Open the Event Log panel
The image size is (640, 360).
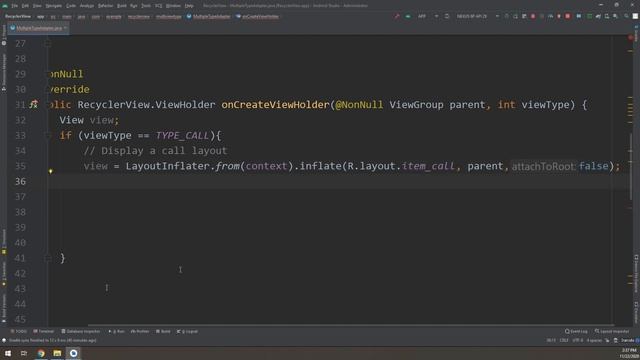pyautogui.click(x=576, y=331)
